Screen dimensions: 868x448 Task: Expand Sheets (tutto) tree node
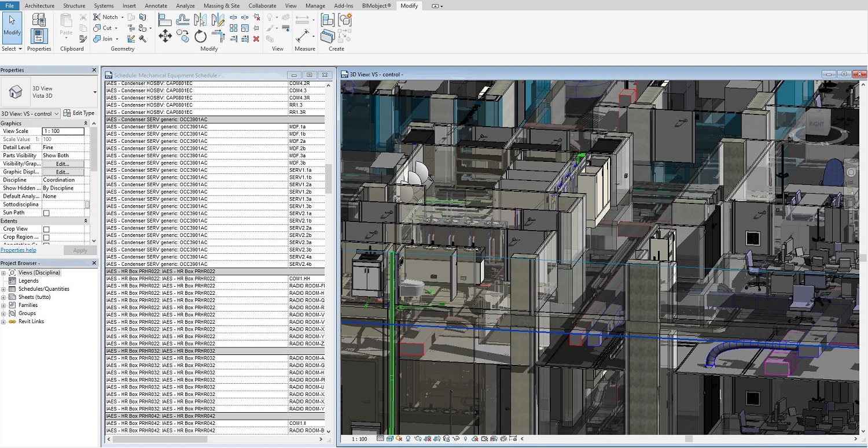3,297
